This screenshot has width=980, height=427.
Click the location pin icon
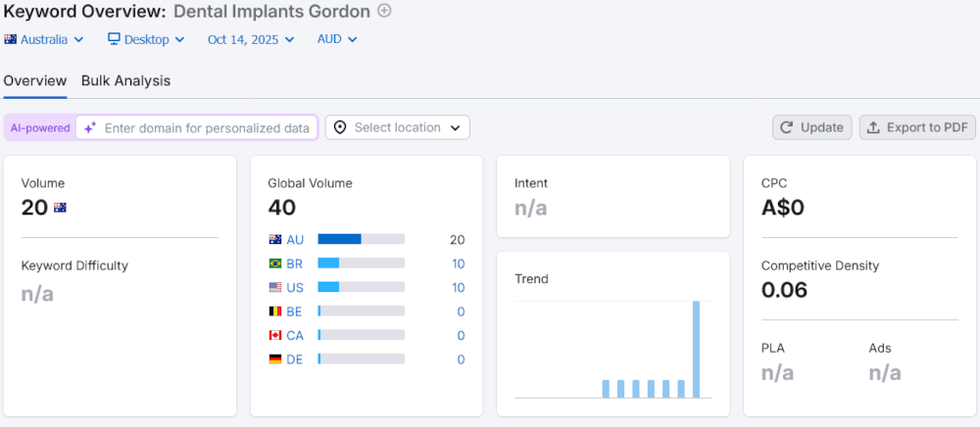[x=340, y=127]
